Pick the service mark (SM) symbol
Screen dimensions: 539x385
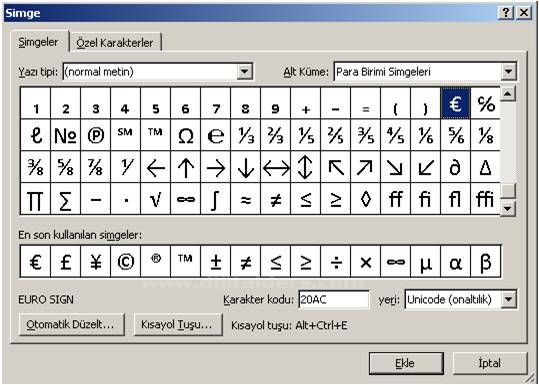(125, 135)
